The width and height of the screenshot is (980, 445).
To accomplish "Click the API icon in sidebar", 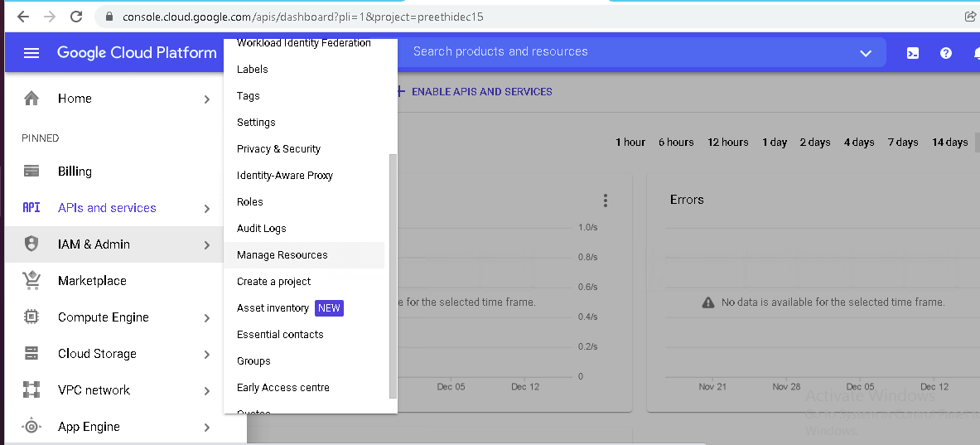I will pyautogui.click(x=31, y=207).
